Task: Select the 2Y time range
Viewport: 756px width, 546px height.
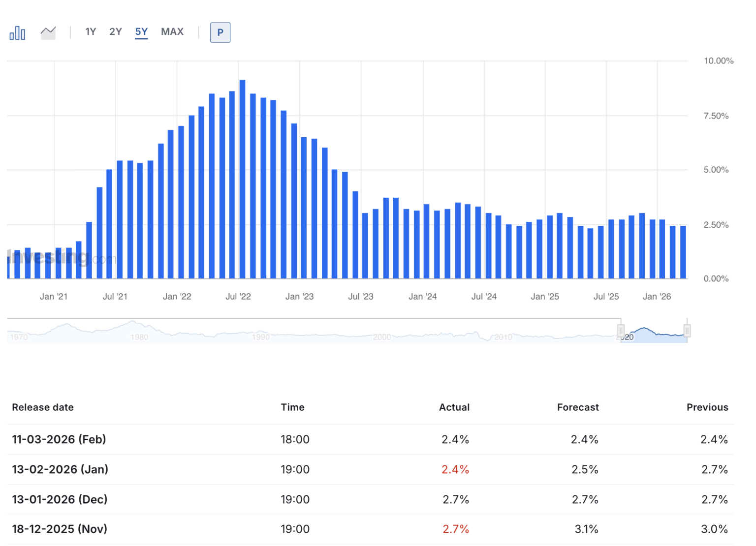Action: coord(116,32)
